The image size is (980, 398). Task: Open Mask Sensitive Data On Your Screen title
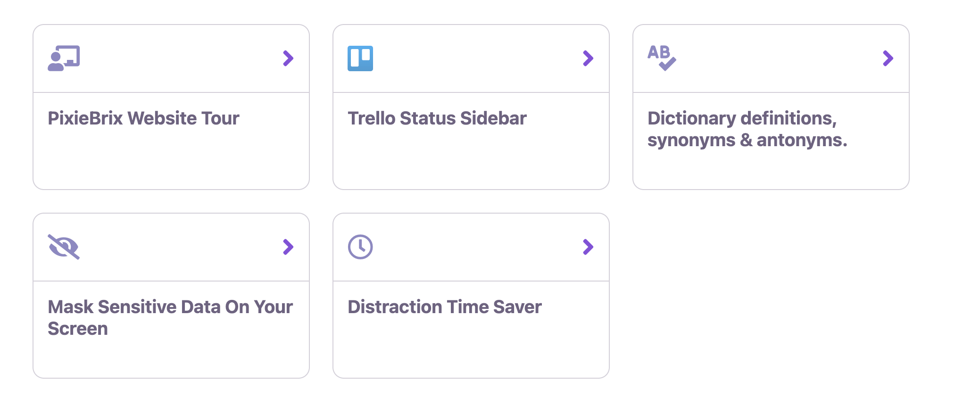point(170,317)
